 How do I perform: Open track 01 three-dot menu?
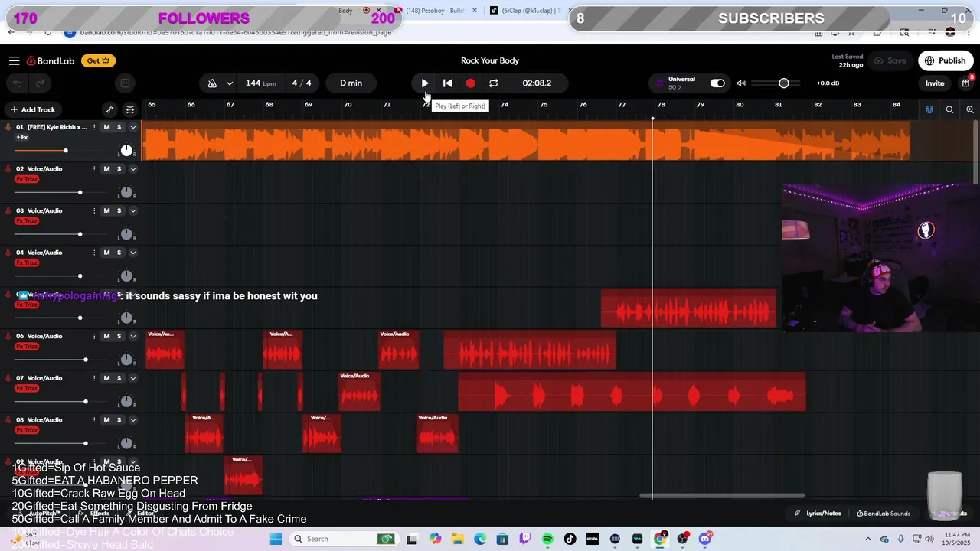tap(94, 127)
